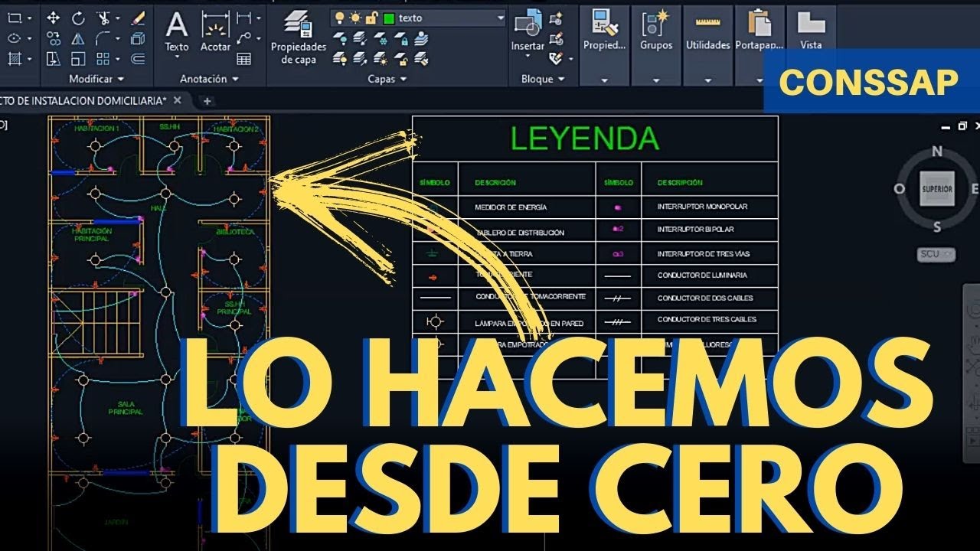Image resolution: width=980 pixels, height=551 pixels.
Task: Click the Create Block icon
Action: click(557, 18)
